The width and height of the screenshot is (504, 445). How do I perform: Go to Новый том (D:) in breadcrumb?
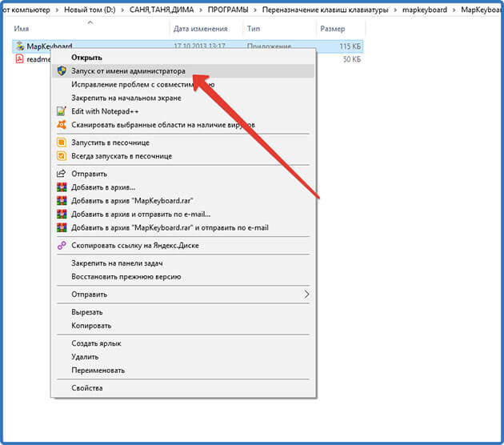point(90,10)
